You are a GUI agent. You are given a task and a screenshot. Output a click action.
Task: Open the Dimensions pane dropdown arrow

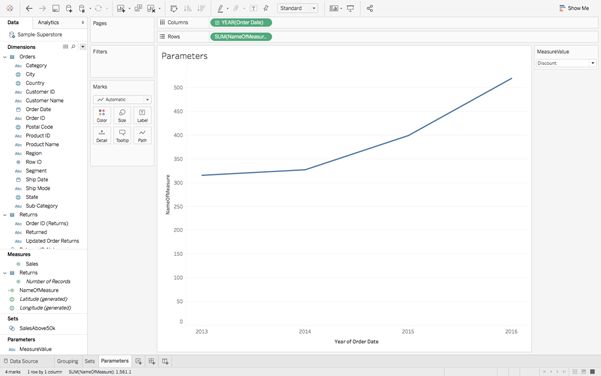(x=83, y=47)
